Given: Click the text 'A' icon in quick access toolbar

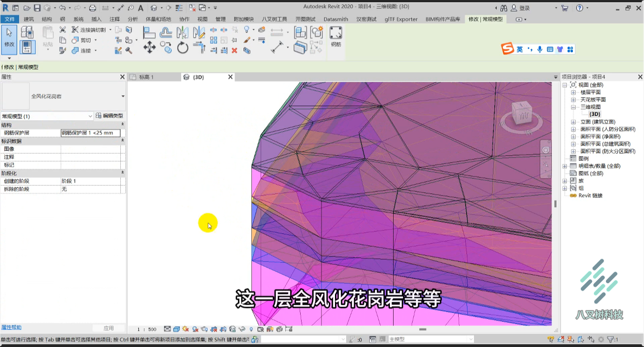Looking at the screenshot, I should coord(141,8).
